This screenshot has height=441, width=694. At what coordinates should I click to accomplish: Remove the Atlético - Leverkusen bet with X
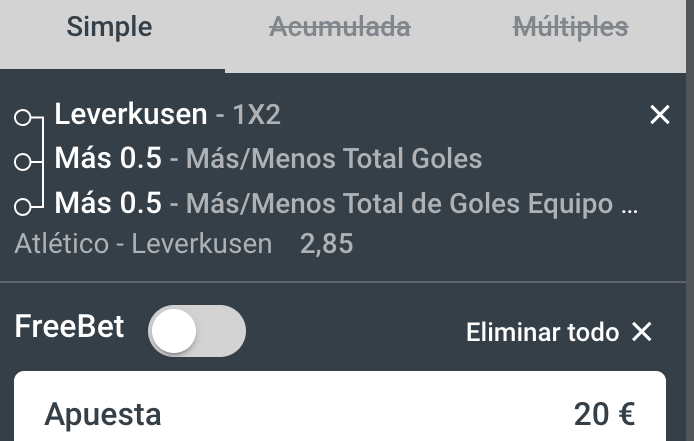point(659,115)
